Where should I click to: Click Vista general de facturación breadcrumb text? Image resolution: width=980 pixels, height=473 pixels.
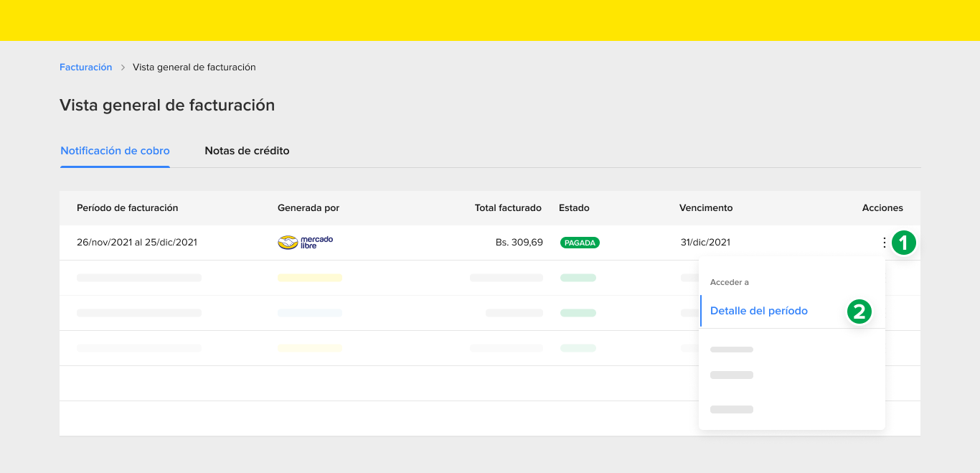tap(194, 67)
